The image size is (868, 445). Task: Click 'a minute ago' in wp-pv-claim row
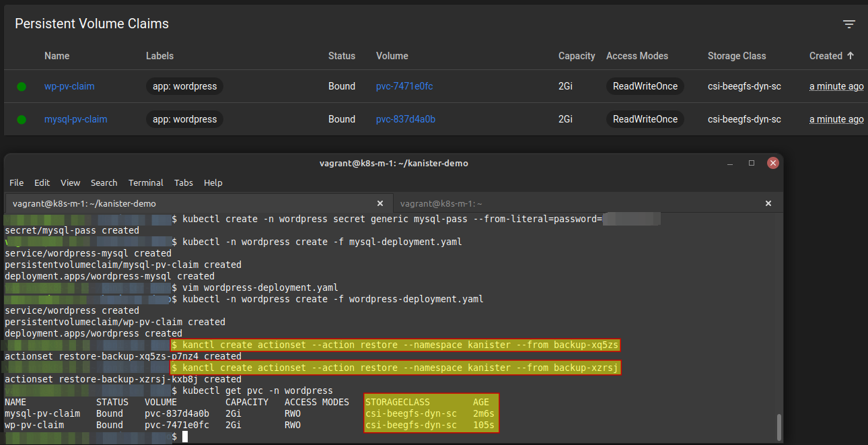pyautogui.click(x=836, y=86)
